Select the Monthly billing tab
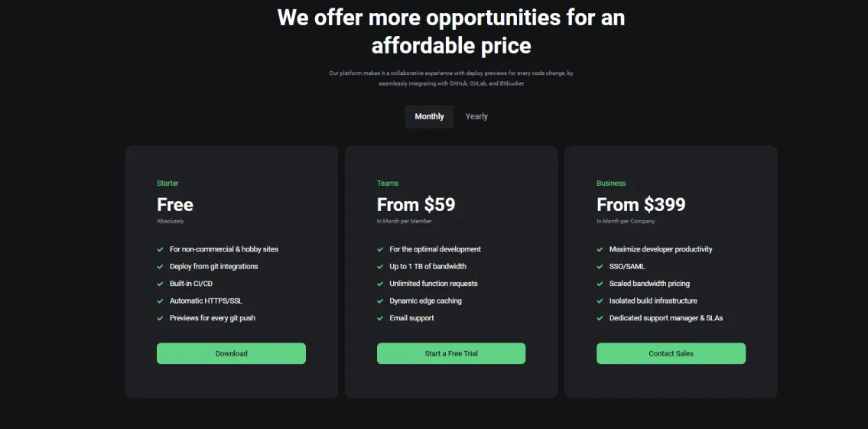Viewport: 868px width, 429px height. click(x=429, y=117)
